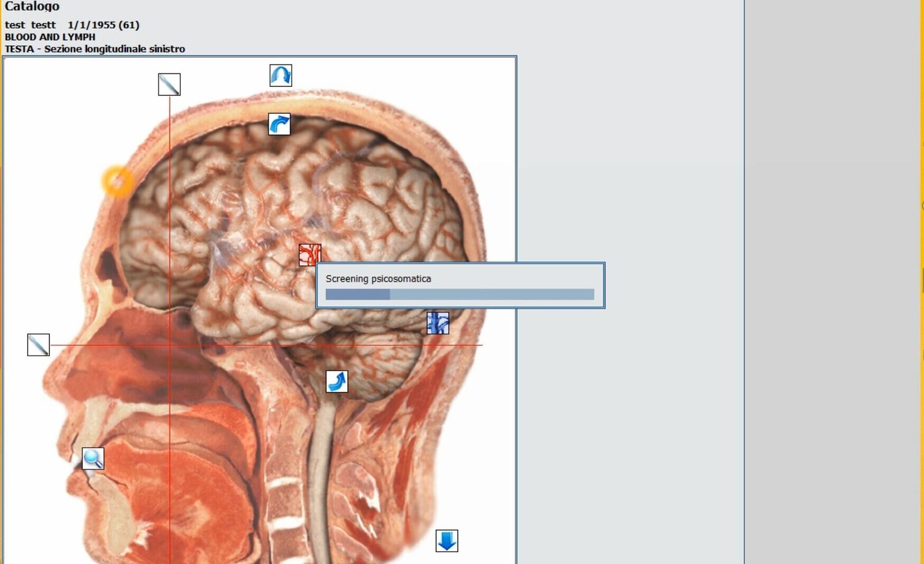Open the red blood vessels icon on the brain
Screen dimensions: 924x564
coord(310,255)
